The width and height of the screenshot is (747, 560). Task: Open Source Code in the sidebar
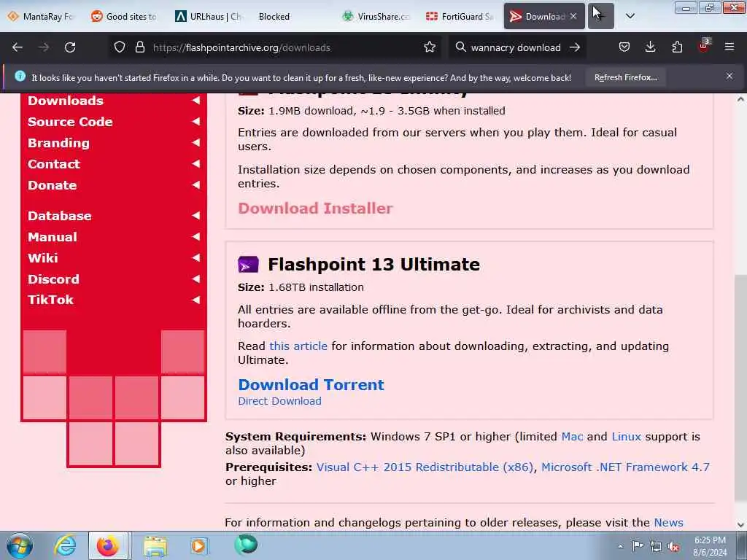click(x=70, y=122)
